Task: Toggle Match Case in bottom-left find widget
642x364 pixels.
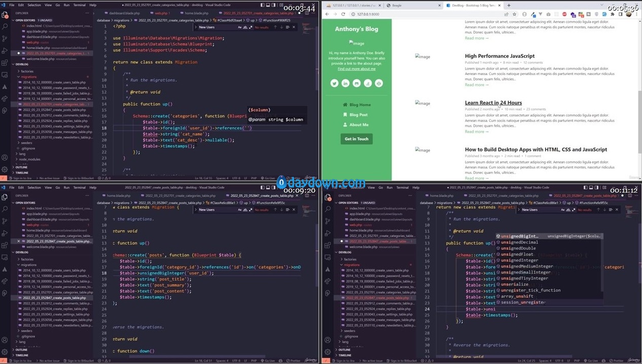Action: pos(240,209)
